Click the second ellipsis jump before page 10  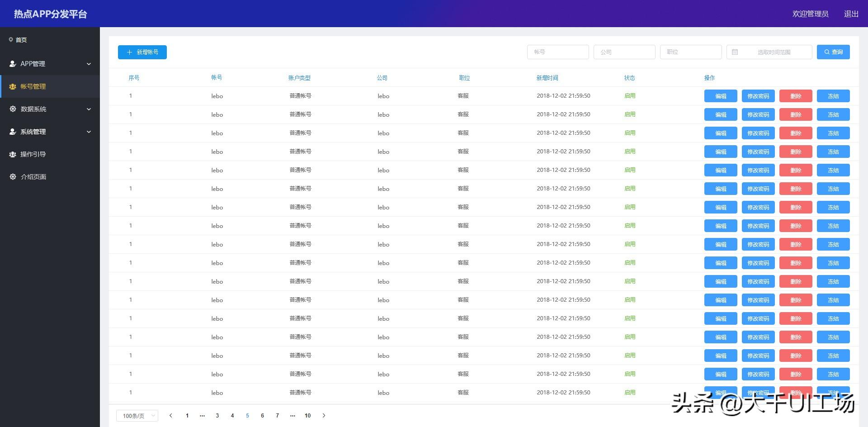tap(292, 416)
